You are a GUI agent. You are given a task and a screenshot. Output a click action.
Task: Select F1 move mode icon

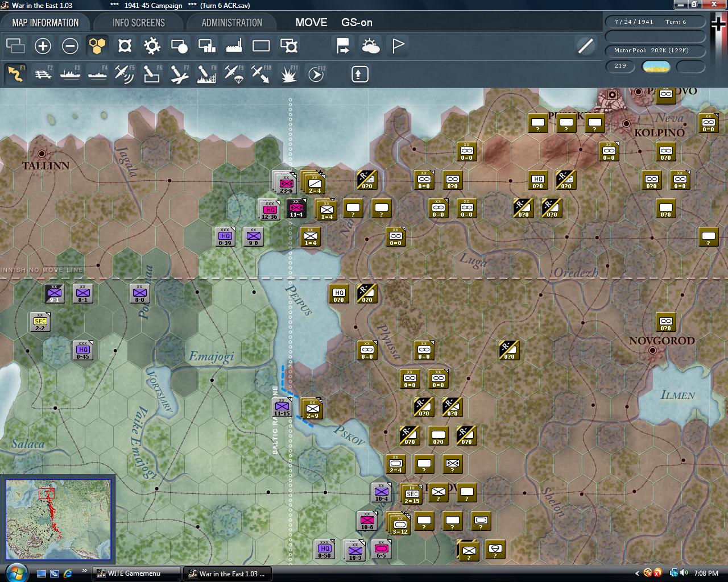pos(15,74)
